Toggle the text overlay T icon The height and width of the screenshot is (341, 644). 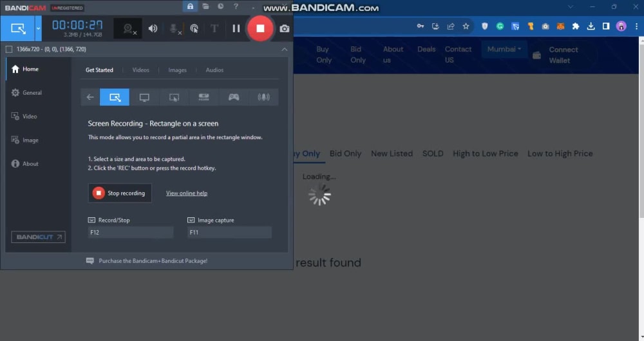coord(214,28)
